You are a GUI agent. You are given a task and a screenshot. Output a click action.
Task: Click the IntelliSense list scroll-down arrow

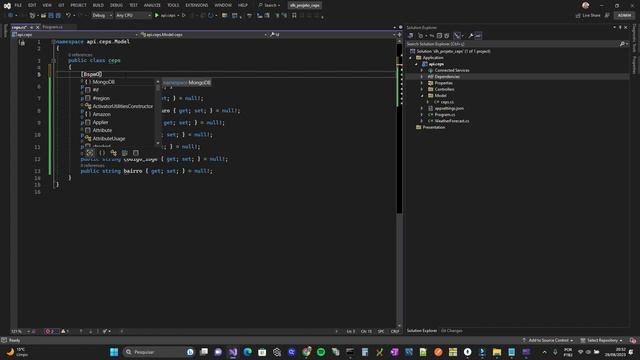coord(158,143)
